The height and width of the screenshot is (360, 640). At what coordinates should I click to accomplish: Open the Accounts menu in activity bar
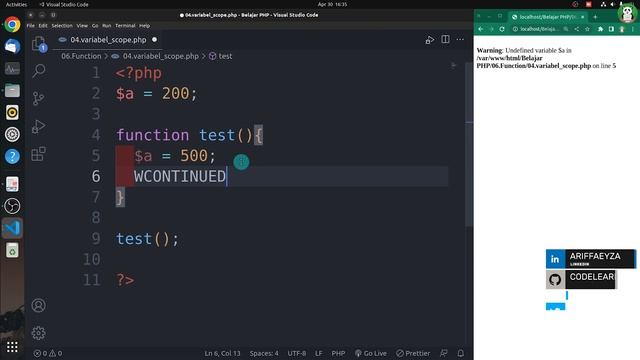tap(38, 305)
